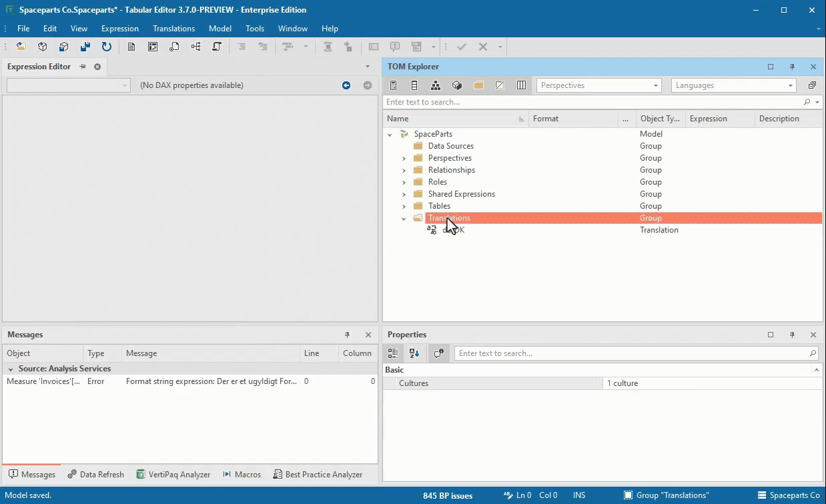This screenshot has width=826, height=504.
Task: Click the collapse all icon in TOM Explorer
Action: (x=812, y=85)
